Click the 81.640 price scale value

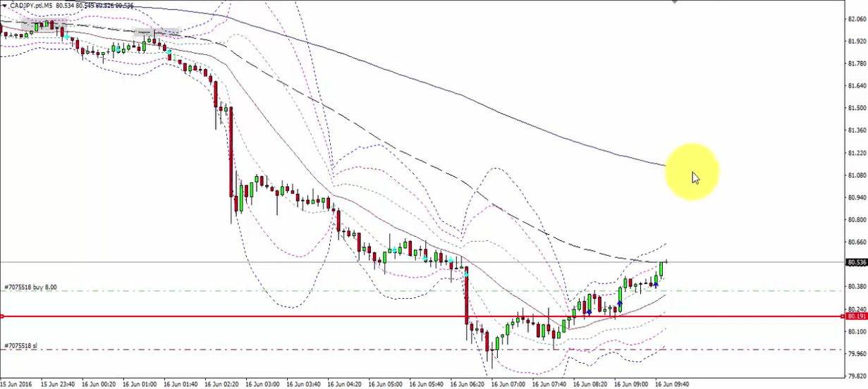(857, 86)
